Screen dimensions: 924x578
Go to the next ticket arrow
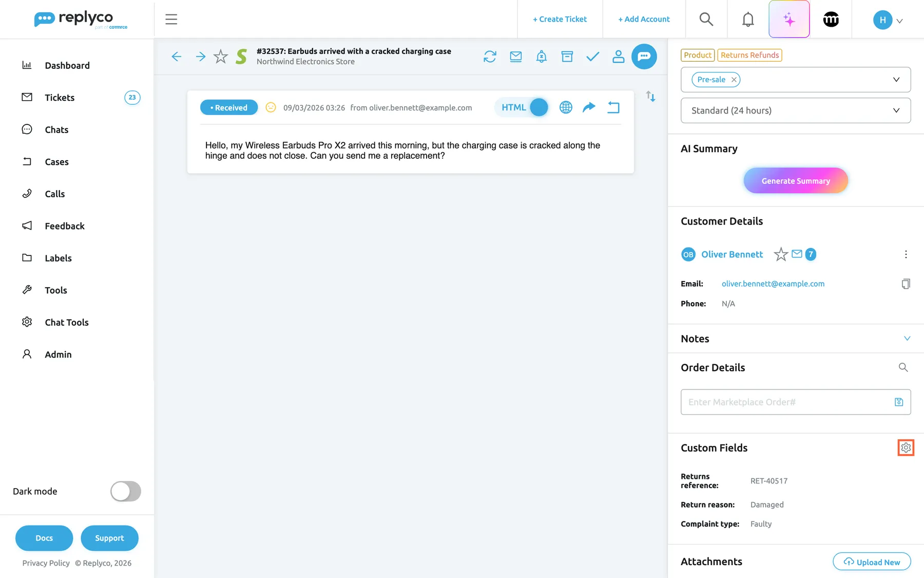tap(201, 57)
